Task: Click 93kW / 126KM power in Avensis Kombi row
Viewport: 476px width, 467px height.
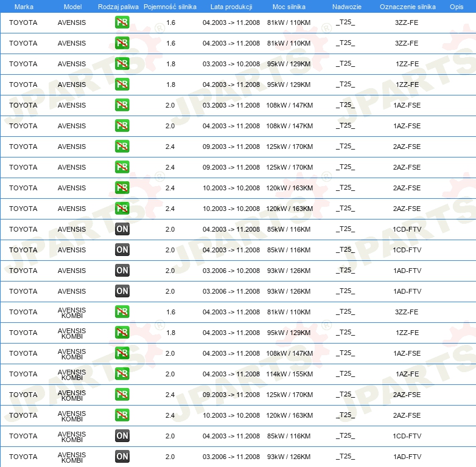Action: click(289, 457)
